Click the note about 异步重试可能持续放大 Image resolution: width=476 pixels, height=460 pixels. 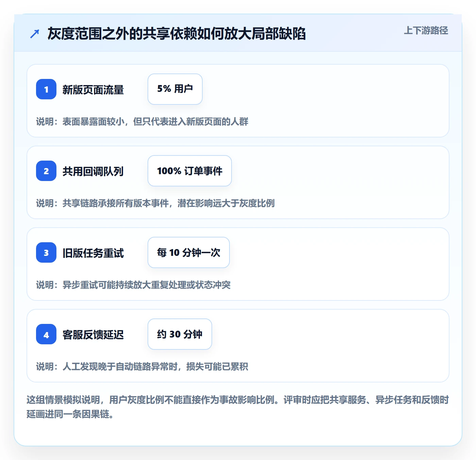tap(133, 285)
